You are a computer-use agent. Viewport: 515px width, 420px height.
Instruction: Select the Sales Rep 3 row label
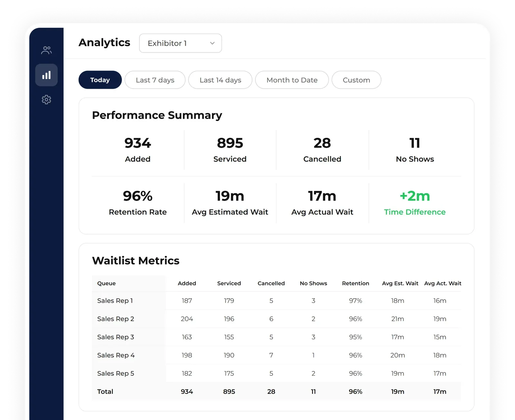116,337
